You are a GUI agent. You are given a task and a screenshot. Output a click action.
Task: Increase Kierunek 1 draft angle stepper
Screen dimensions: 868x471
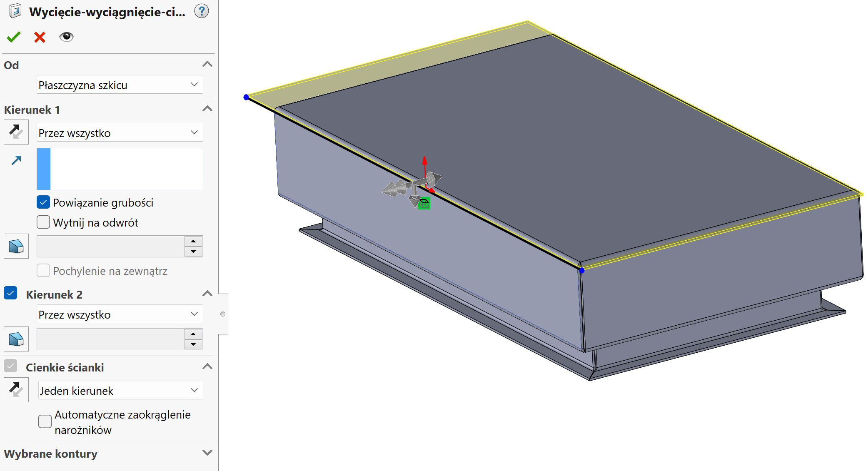(193, 242)
